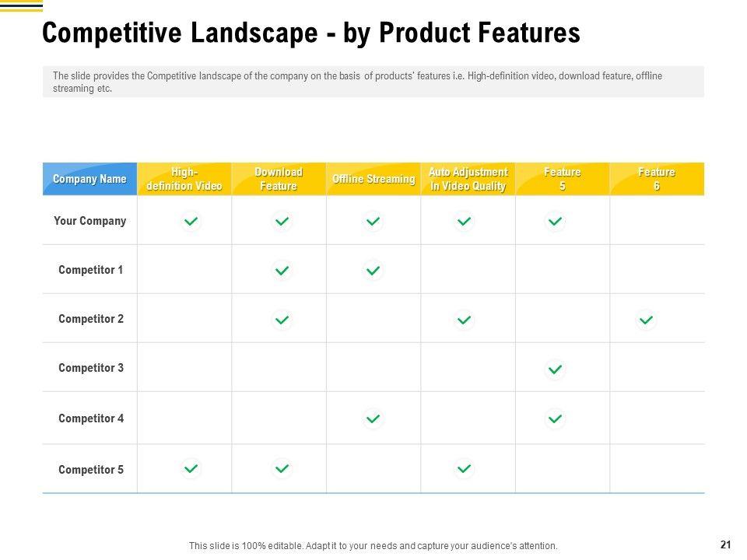Image resolution: width=747 pixels, height=560 pixels.
Task: Select the Competitor 3 row label
Action: [x=90, y=368]
